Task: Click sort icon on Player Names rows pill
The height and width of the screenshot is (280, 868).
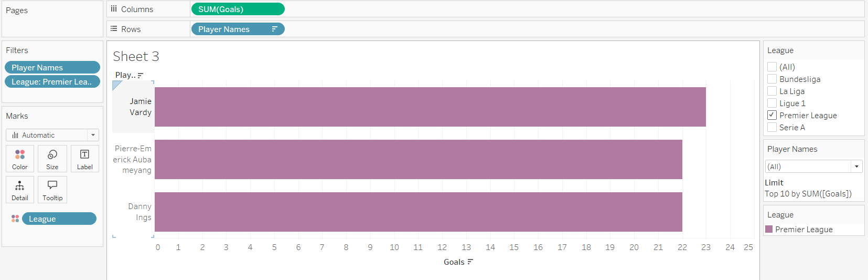Action: click(x=274, y=29)
